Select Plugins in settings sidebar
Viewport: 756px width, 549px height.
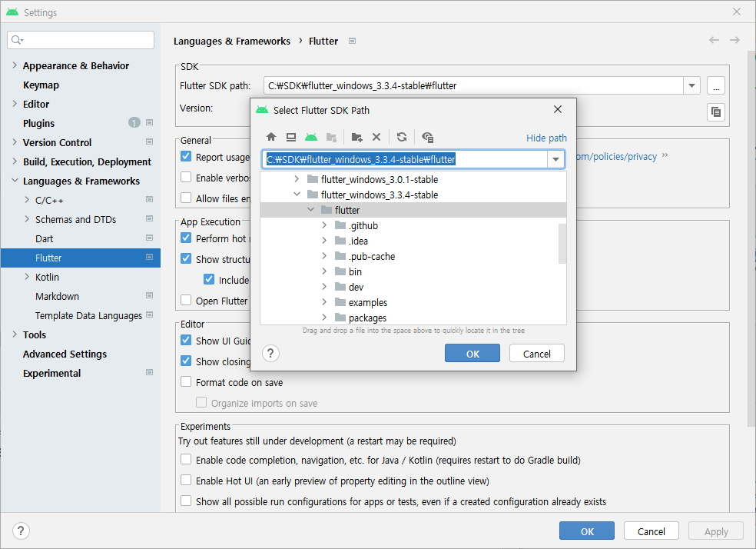(x=38, y=123)
